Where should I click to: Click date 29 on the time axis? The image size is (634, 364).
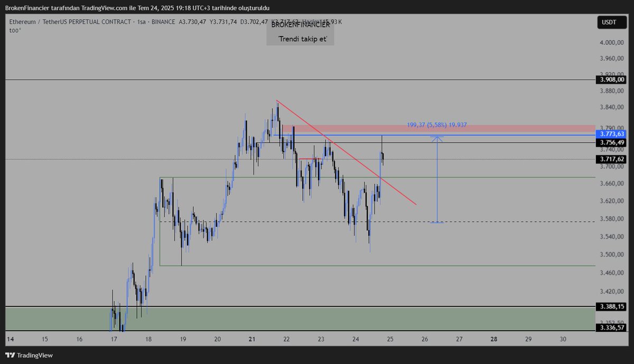[528, 339]
